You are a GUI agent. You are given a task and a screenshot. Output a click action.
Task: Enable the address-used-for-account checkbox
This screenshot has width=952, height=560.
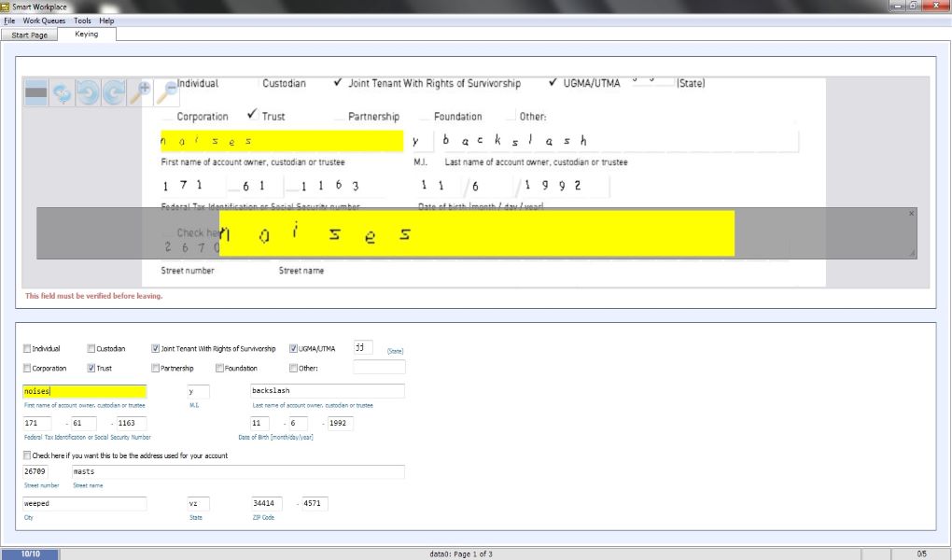[27, 455]
